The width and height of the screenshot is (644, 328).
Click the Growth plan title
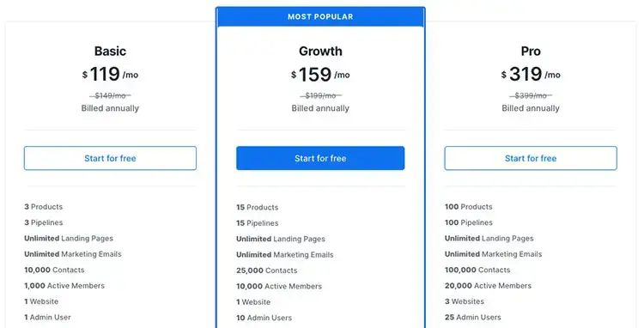(x=320, y=51)
